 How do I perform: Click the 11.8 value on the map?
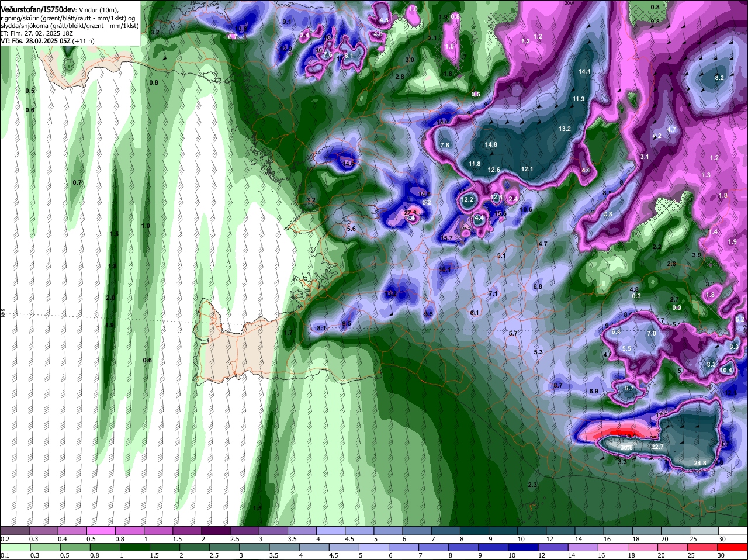coord(475,164)
